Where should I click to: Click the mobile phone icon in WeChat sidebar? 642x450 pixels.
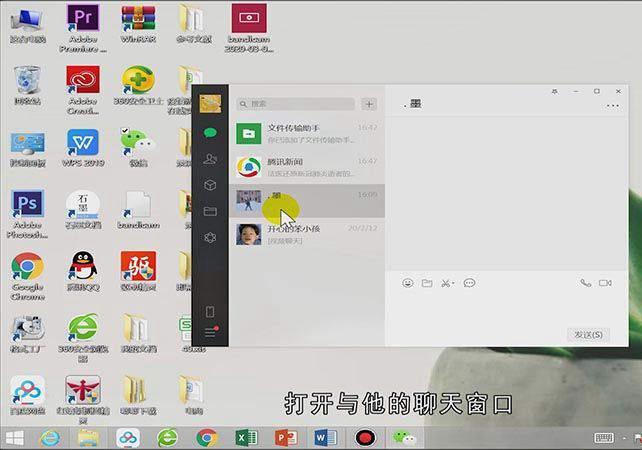[210, 312]
